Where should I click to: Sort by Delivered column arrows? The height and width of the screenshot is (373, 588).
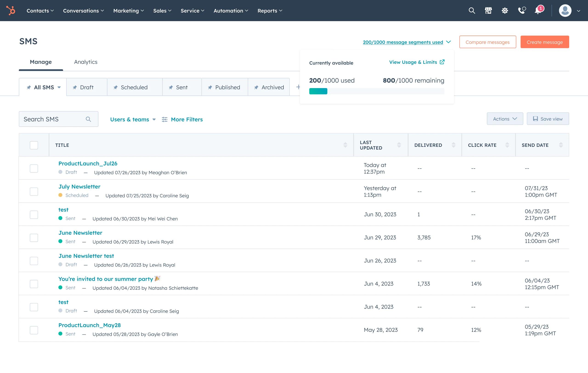[453, 145]
